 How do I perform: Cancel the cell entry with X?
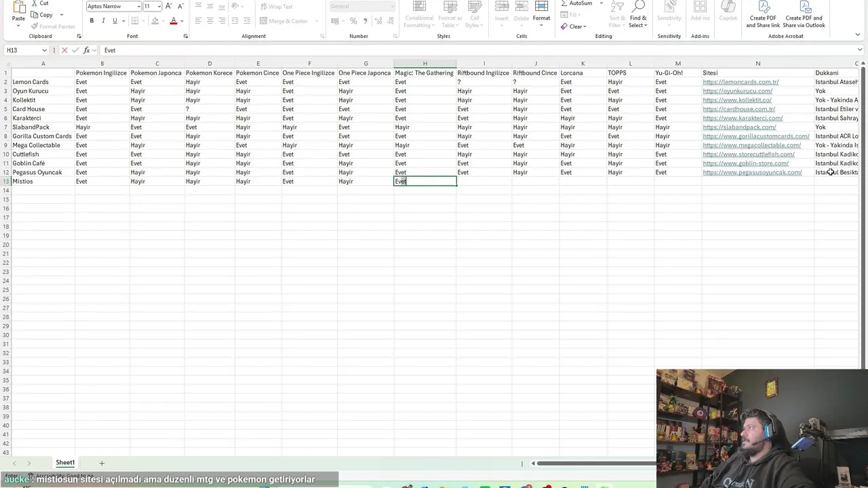pyautogui.click(x=64, y=50)
